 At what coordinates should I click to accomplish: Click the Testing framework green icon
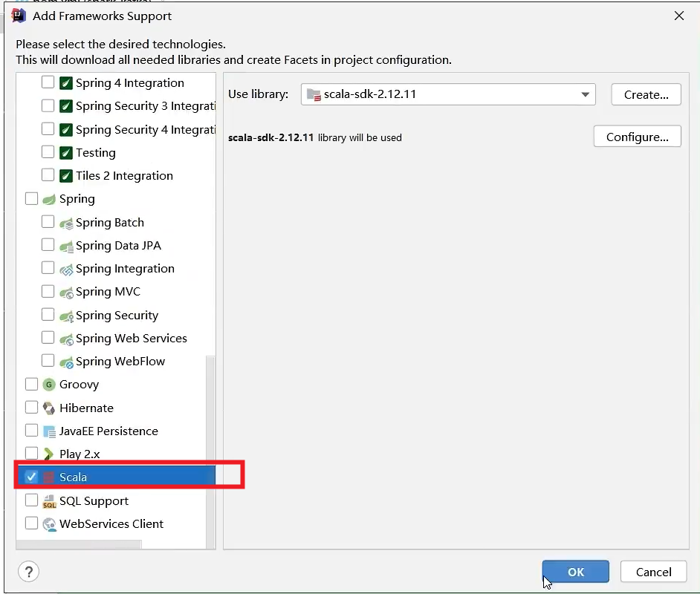tap(66, 152)
